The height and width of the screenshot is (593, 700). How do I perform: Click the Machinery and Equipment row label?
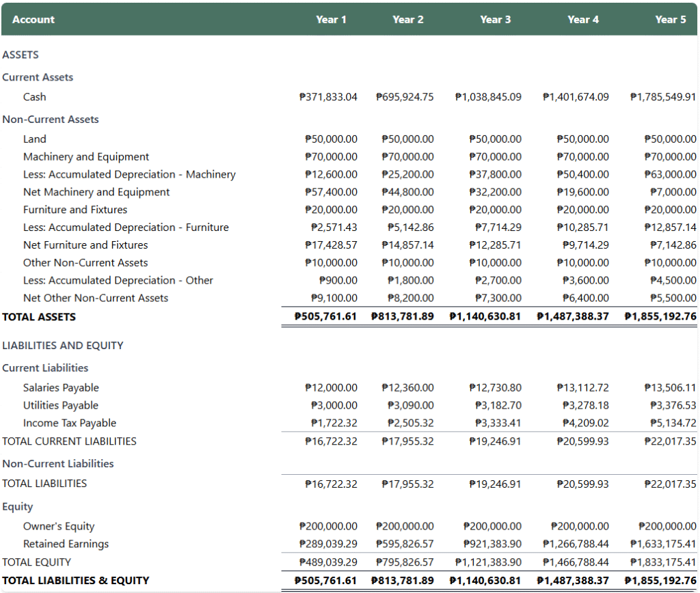pos(86,156)
